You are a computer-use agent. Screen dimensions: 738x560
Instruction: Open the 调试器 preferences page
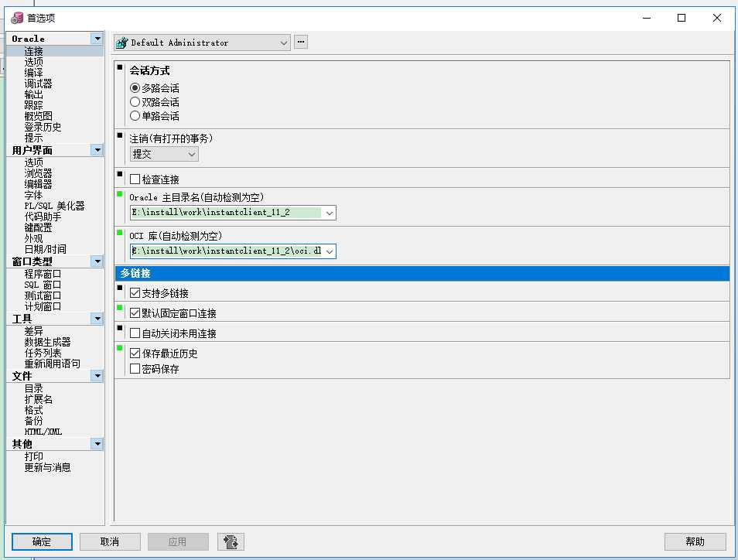[x=38, y=84]
